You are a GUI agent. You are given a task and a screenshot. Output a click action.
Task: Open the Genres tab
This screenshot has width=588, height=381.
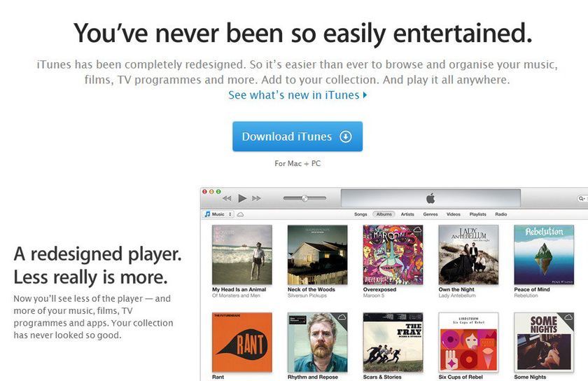[430, 214]
